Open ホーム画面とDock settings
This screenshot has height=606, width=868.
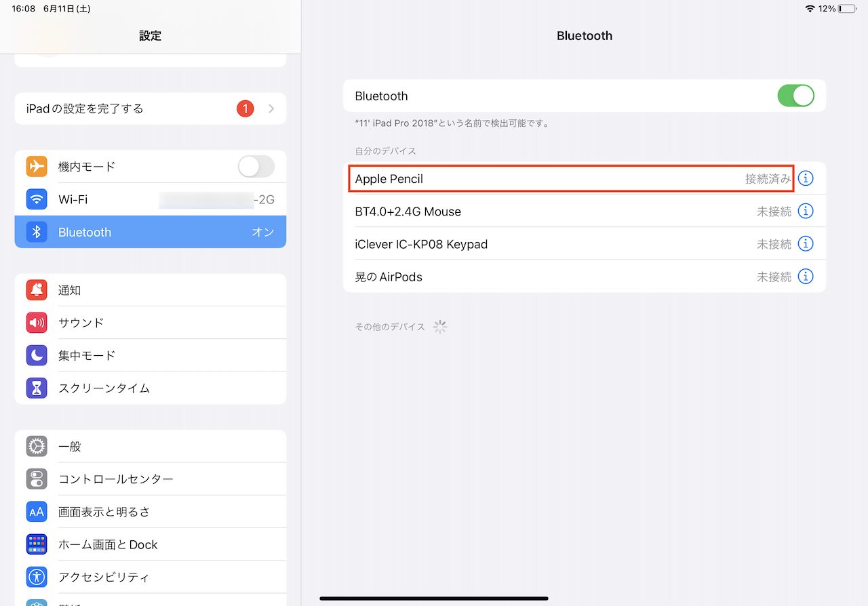point(151,544)
